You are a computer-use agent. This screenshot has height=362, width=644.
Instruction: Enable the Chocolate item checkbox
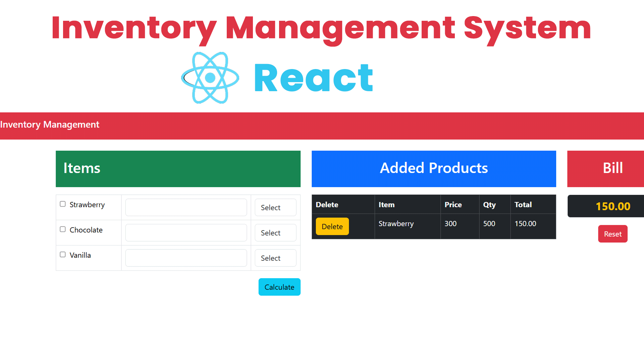click(x=62, y=229)
